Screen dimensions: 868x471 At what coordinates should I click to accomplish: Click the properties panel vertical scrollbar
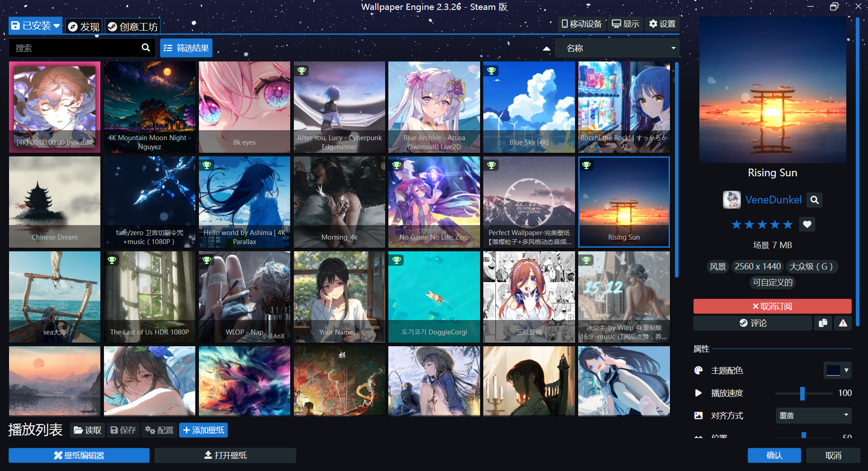point(857,172)
